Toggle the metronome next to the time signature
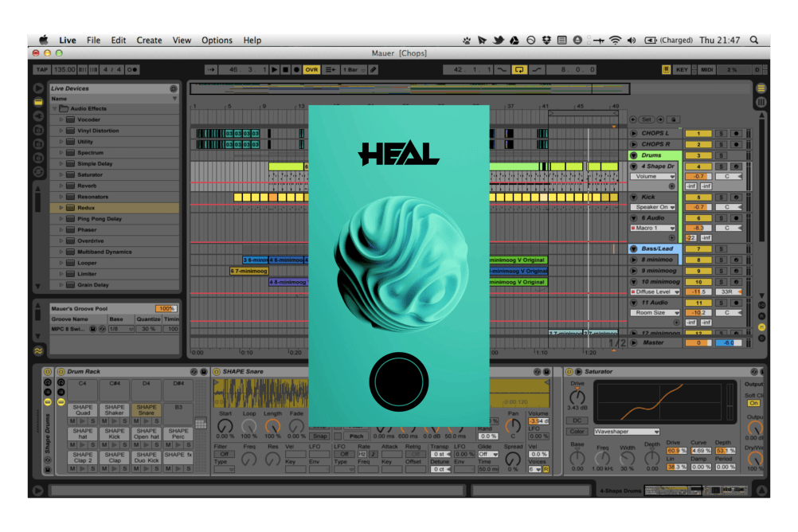798x532 pixels. 132,70
